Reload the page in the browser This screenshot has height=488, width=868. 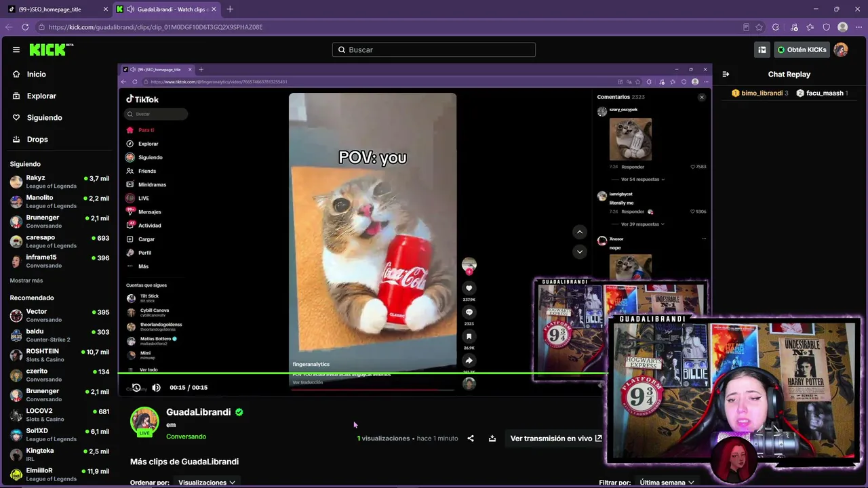click(25, 27)
